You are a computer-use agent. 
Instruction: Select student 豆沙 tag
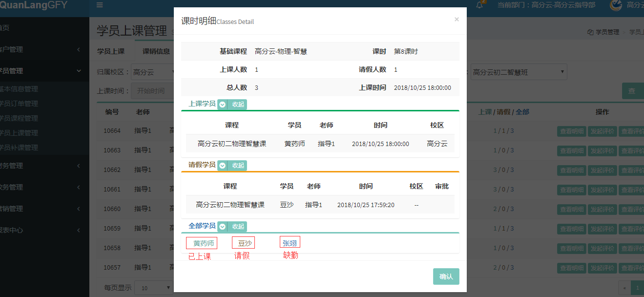pos(244,243)
